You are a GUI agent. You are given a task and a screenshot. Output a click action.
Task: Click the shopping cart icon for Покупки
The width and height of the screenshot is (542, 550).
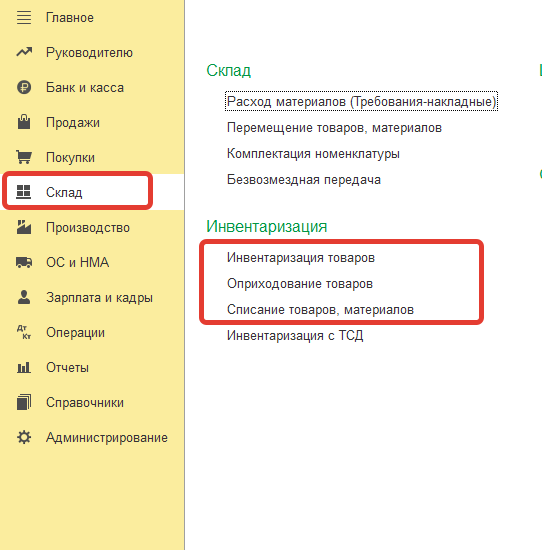[x=24, y=157]
